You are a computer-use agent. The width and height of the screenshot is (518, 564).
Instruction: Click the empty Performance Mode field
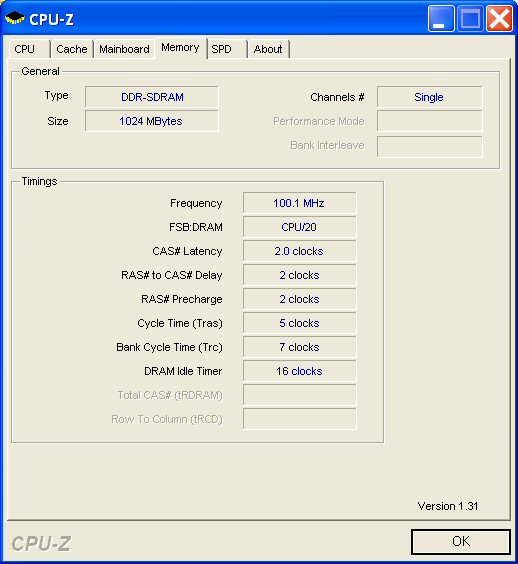430,121
